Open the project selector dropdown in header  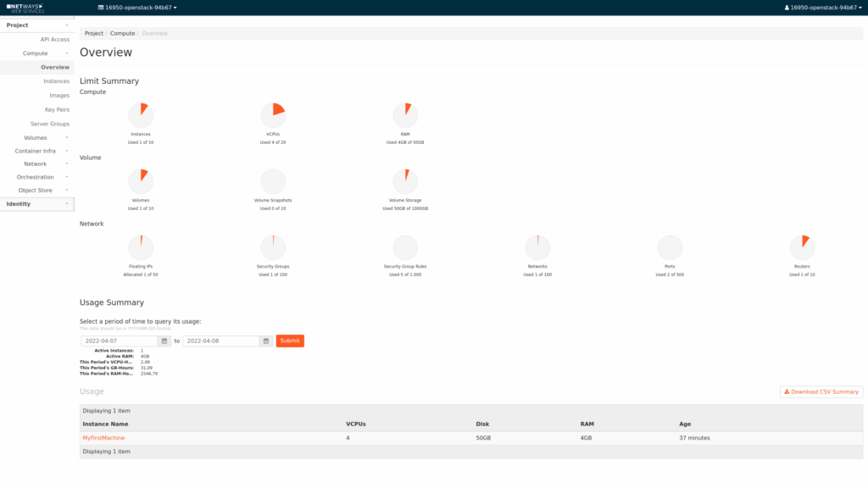tap(137, 8)
